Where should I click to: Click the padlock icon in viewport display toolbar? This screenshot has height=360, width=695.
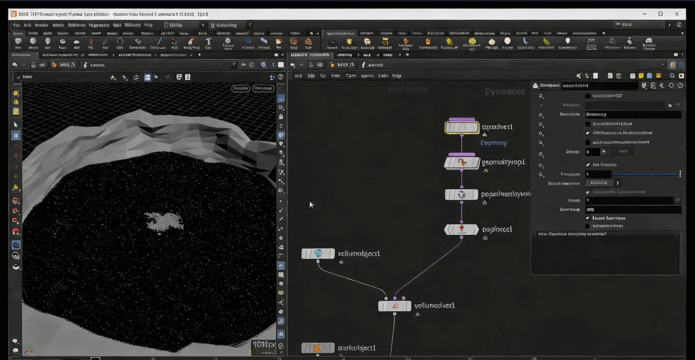tap(281, 117)
